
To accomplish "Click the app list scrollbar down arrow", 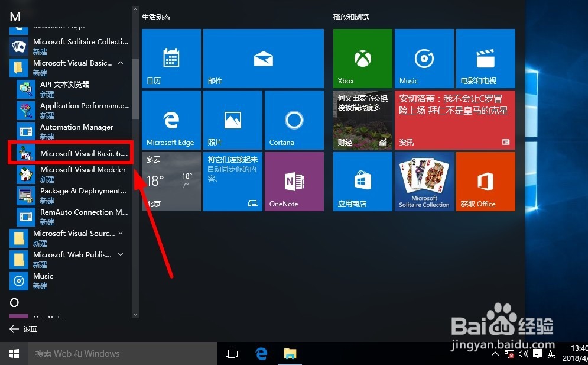I will point(135,315).
